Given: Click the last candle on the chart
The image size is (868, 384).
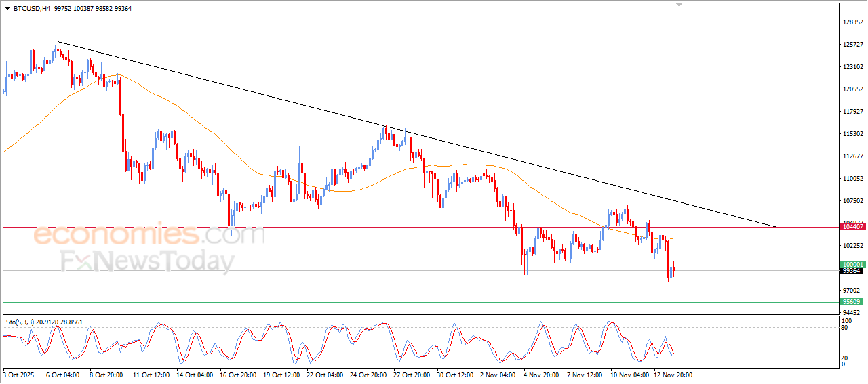Looking at the screenshot, I should (673, 270).
